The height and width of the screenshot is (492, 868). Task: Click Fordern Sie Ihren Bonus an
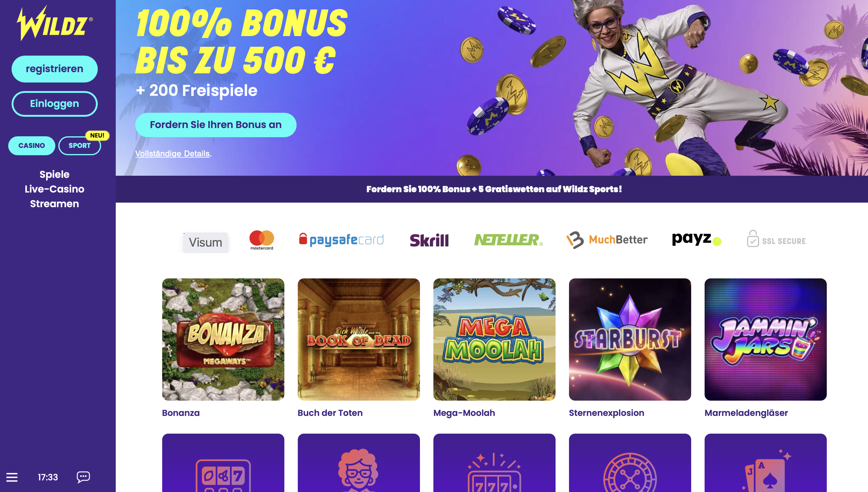tap(216, 125)
